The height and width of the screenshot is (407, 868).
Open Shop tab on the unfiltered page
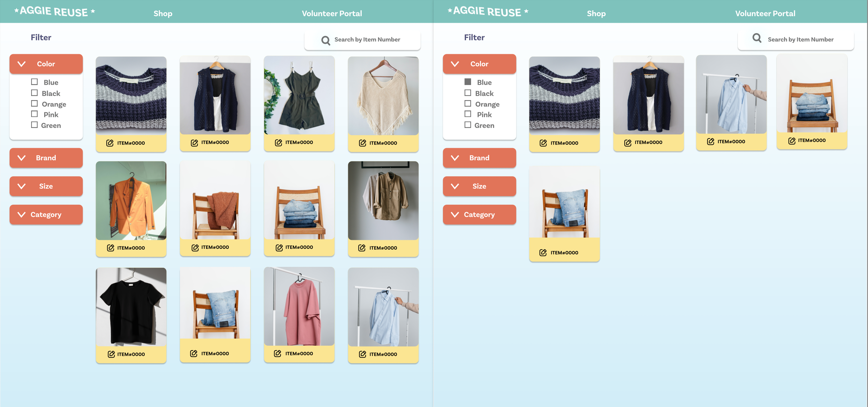coord(163,13)
